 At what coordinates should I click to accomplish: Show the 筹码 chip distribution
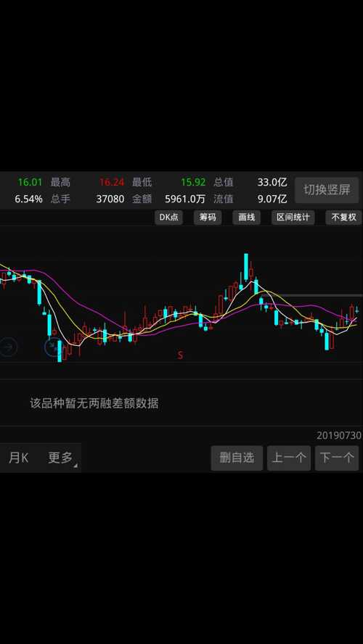click(208, 218)
